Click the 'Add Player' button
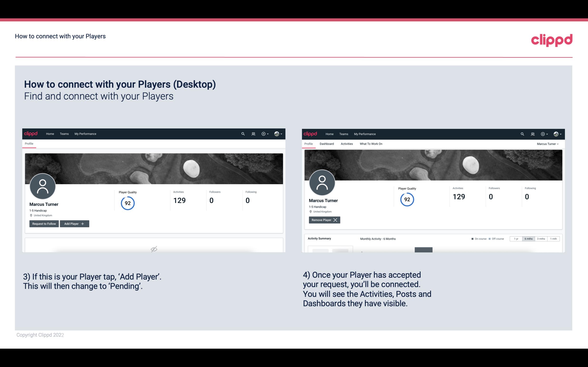Viewport: 588px width, 367px height. [x=74, y=223]
